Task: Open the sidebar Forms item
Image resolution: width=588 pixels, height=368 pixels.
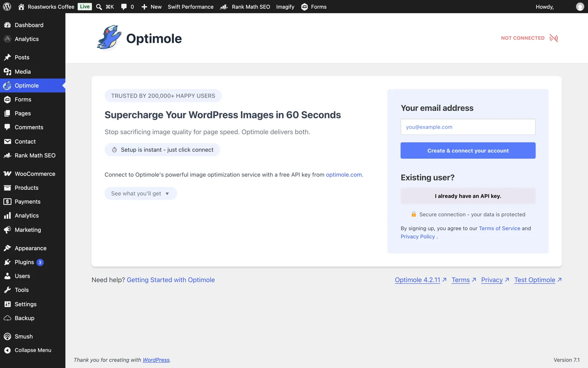Action: point(33,99)
